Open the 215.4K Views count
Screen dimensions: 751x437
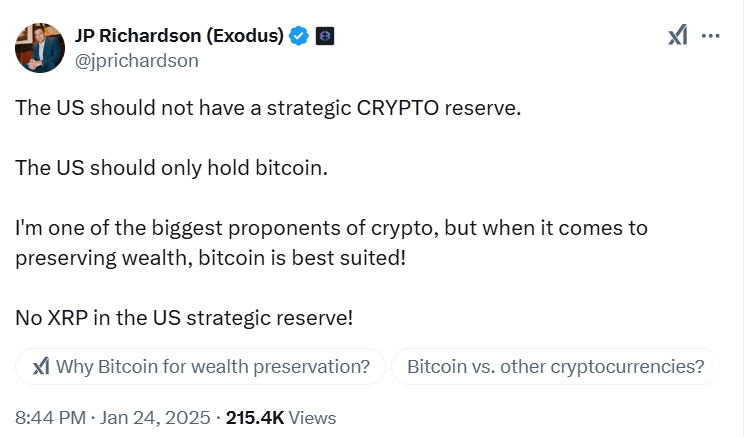point(281,418)
